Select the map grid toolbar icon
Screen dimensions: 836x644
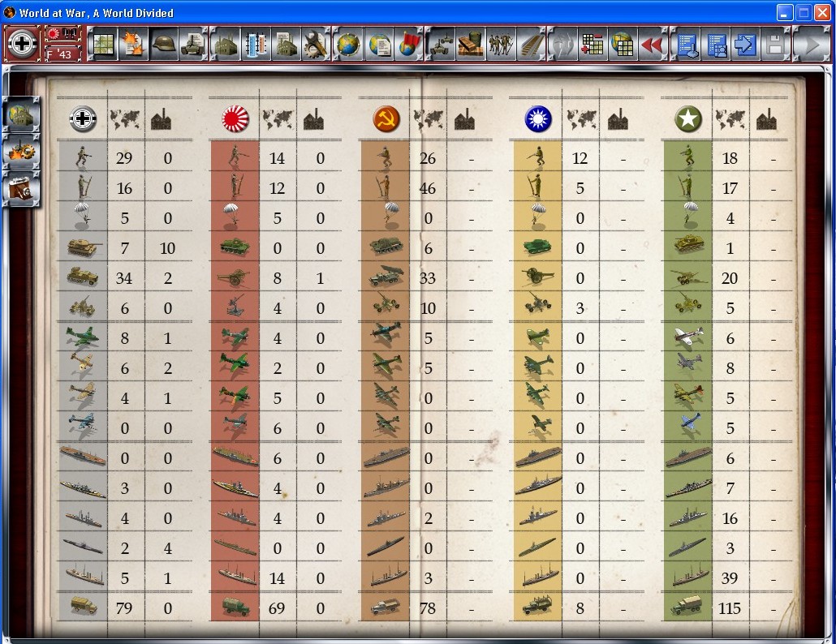[102, 44]
